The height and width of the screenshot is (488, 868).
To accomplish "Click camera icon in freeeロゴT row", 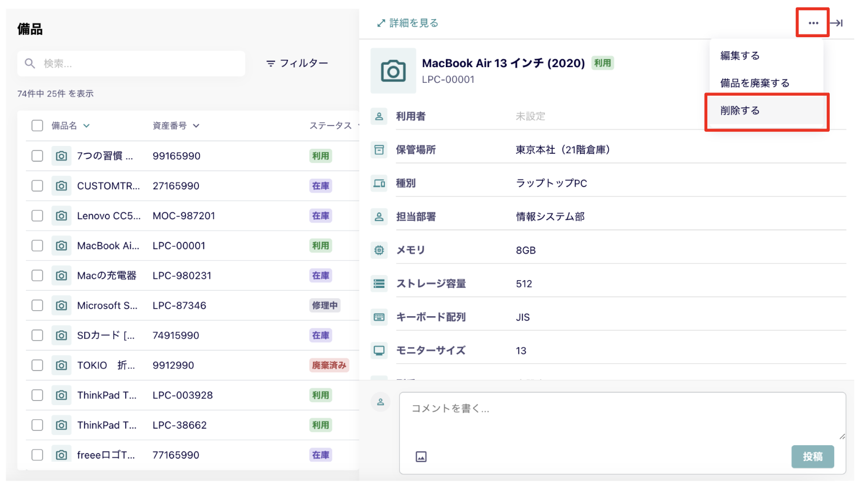I will (61, 454).
